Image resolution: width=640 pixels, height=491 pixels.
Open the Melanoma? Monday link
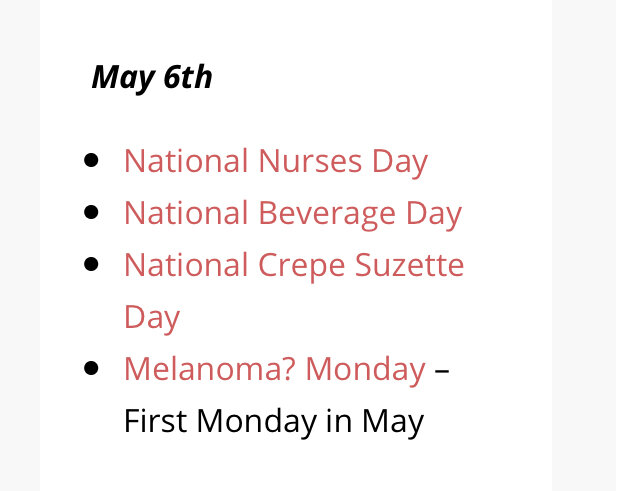[274, 370]
